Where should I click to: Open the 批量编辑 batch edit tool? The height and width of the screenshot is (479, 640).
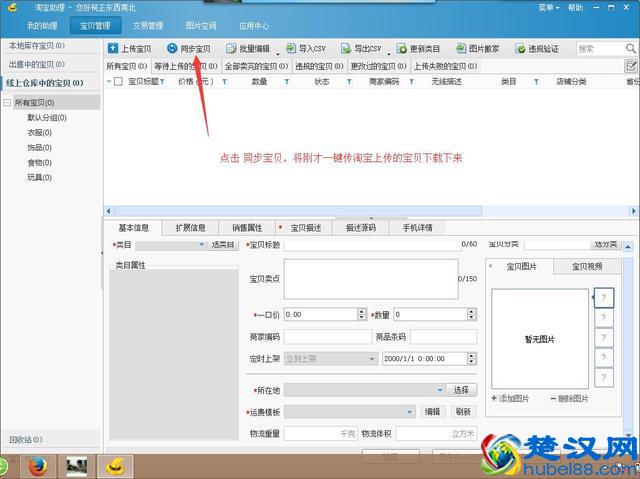(248, 49)
